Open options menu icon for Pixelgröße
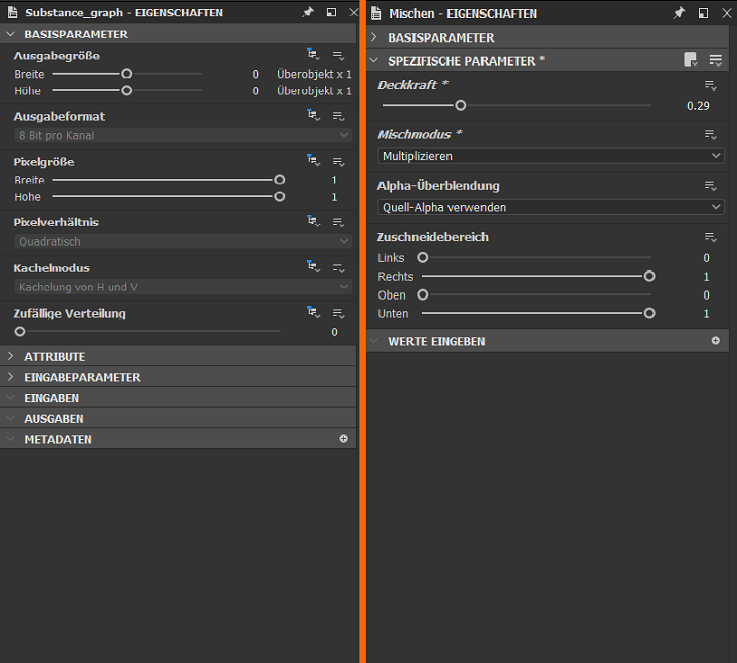The width and height of the screenshot is (737, 663). coord(338,162)
